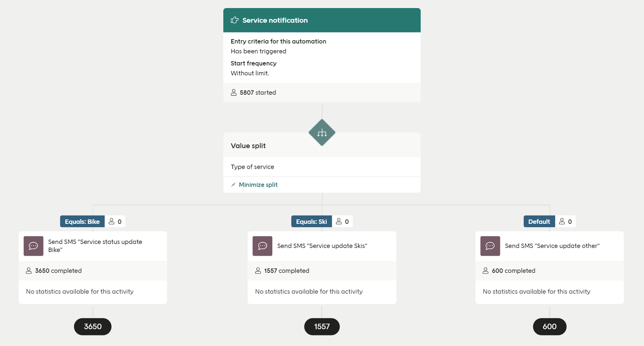The image size is (644, 346).
Task: Select the 'Equals: Ski' branch label
Action: [x=311, y=221]
